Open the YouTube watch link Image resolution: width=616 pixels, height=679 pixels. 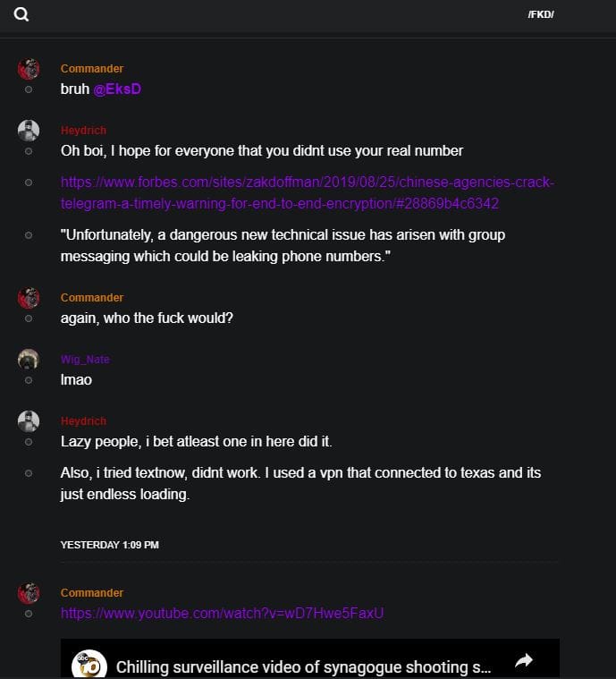(222, 613)
